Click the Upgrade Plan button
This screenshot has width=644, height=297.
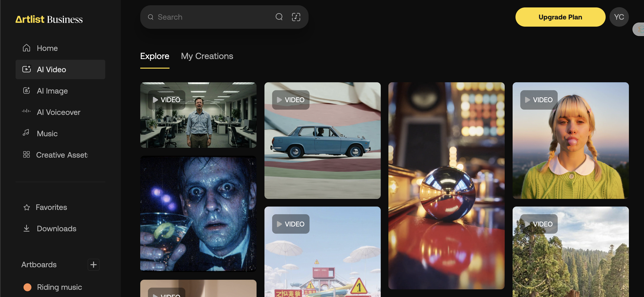pyautogui.click(x=560, y=17)
